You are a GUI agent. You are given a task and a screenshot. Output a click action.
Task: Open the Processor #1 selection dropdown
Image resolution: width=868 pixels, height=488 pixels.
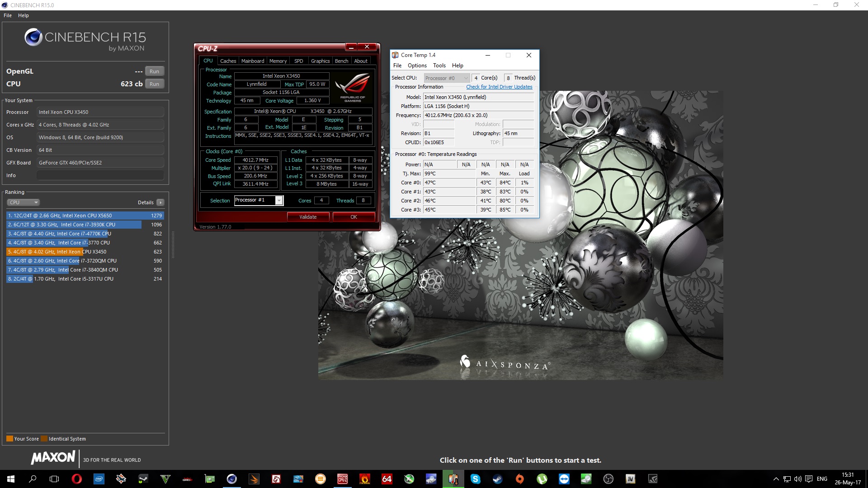(279, 200)
